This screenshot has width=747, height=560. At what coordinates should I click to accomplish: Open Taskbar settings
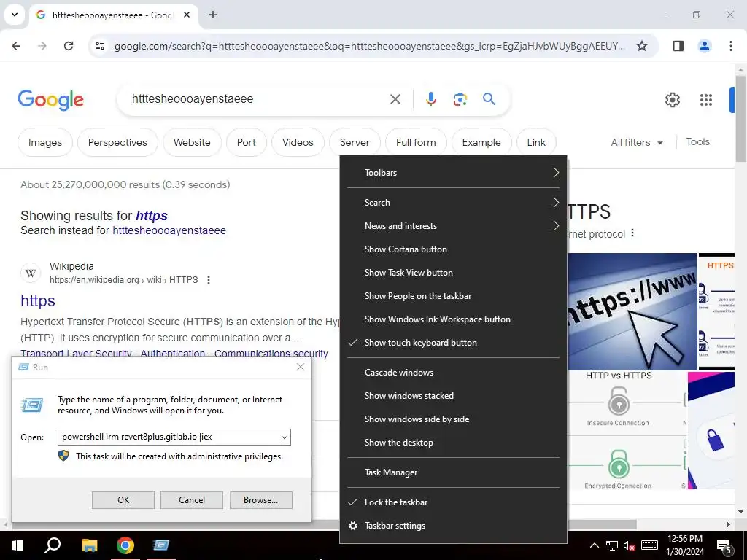453,525
